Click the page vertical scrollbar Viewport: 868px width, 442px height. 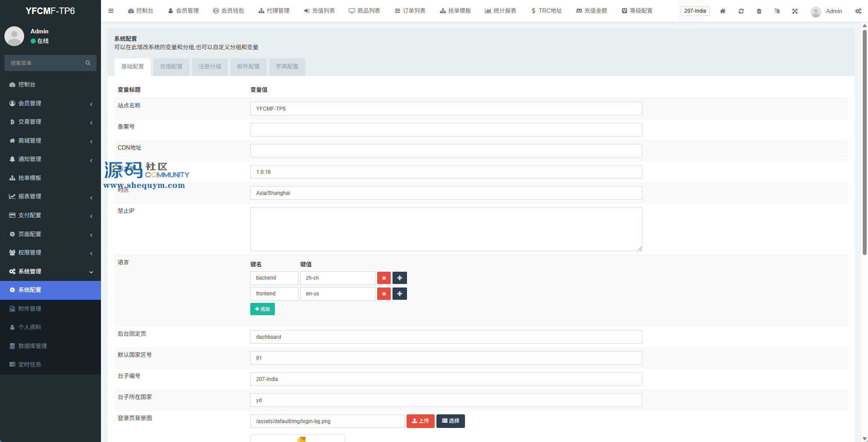click(x=864, y=140)
